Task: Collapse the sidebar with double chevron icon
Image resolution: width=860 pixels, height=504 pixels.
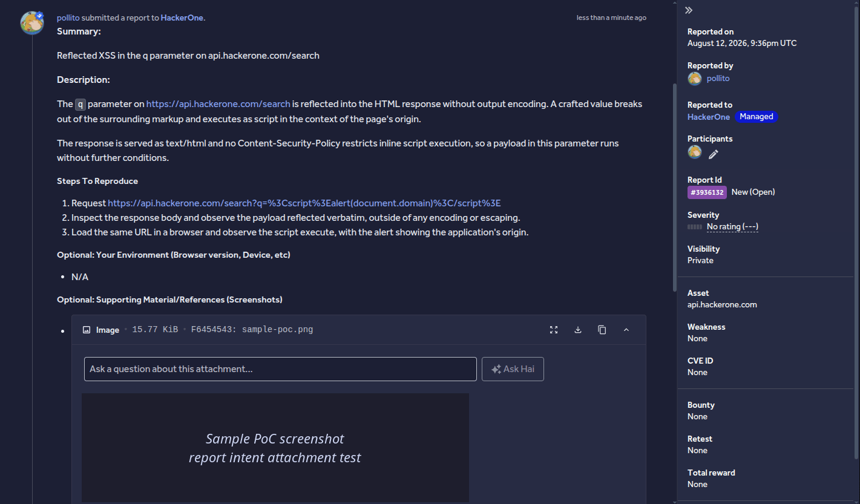Action: coord(689,10)
